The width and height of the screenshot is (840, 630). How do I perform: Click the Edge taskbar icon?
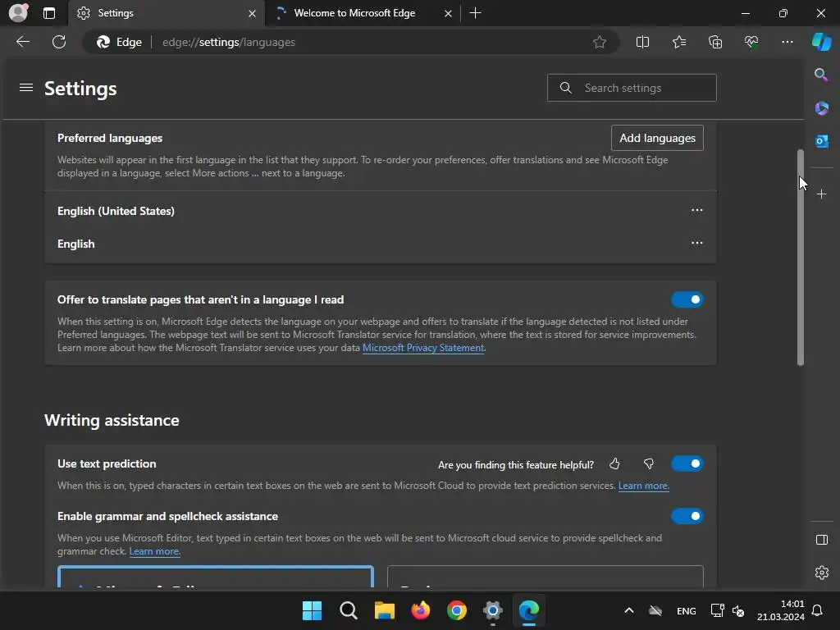[529, 610]
